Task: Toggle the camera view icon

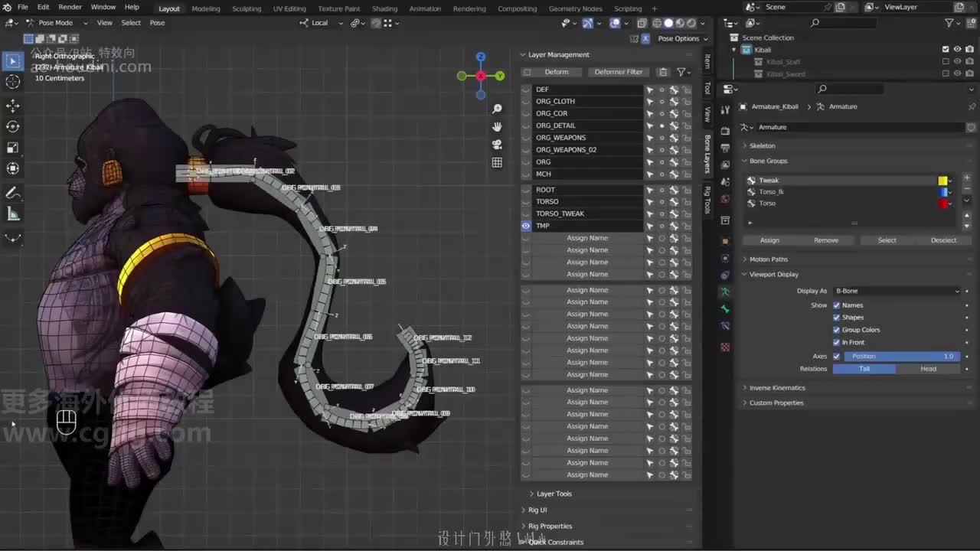Action: click(x=497, y=145)
